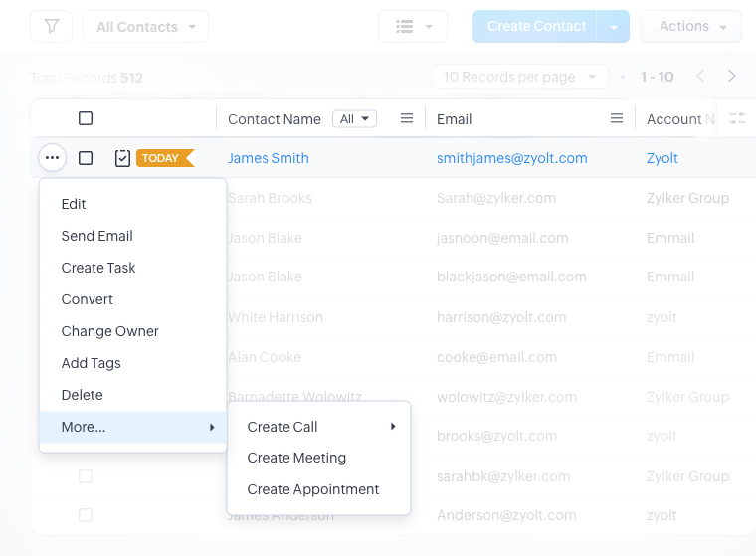Open the Create Contact split arrow
This screenshot has height=556, width=756.
click(614, 27)
